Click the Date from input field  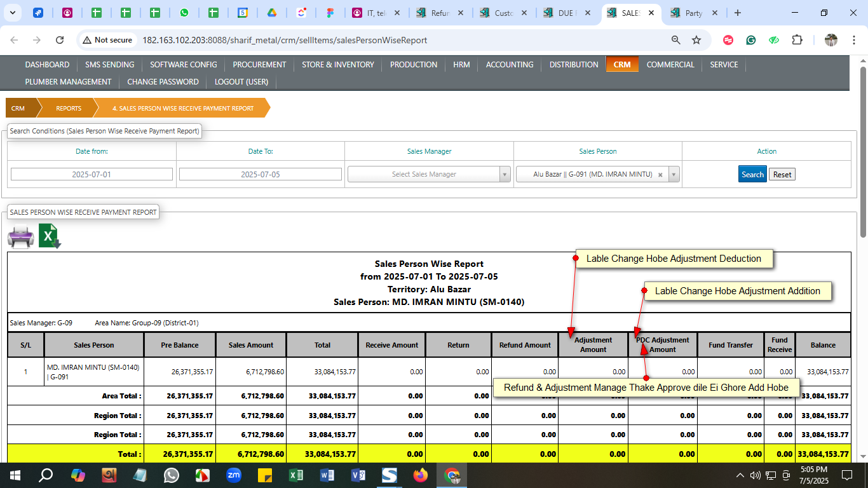pyautogui.click(x=92, y=175)
